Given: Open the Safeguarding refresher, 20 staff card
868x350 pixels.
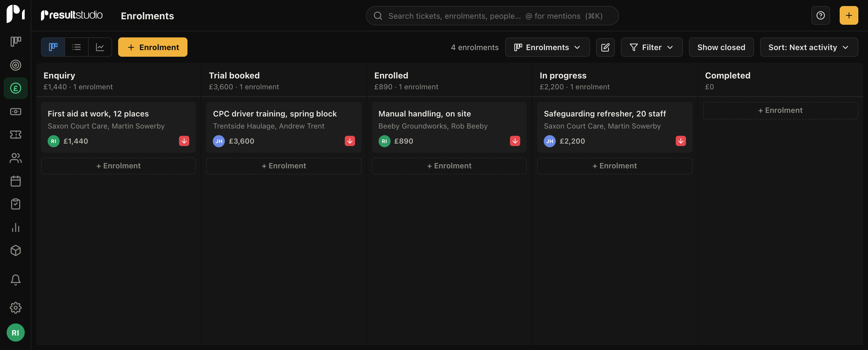Looking at the screenshot, I should point(615,127).
